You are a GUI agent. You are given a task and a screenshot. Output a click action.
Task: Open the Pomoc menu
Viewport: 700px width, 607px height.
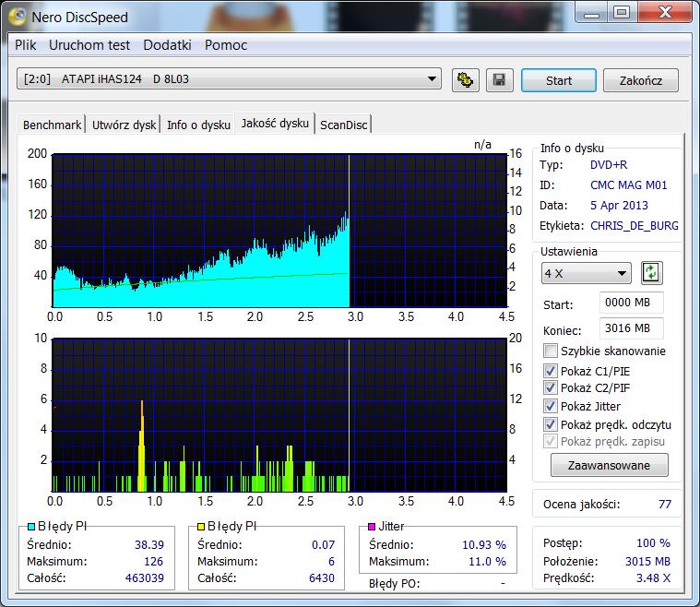225,45
